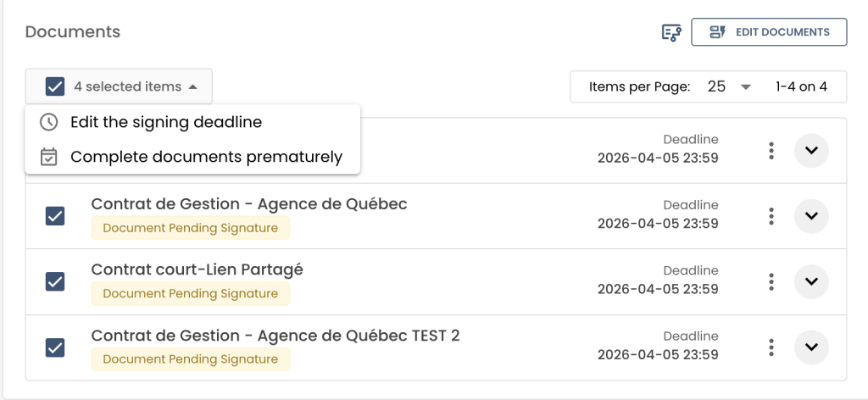Screen dimensions: 868x400
Task: Click the clock icon for signing deadline
Action: tap(49, 122)
